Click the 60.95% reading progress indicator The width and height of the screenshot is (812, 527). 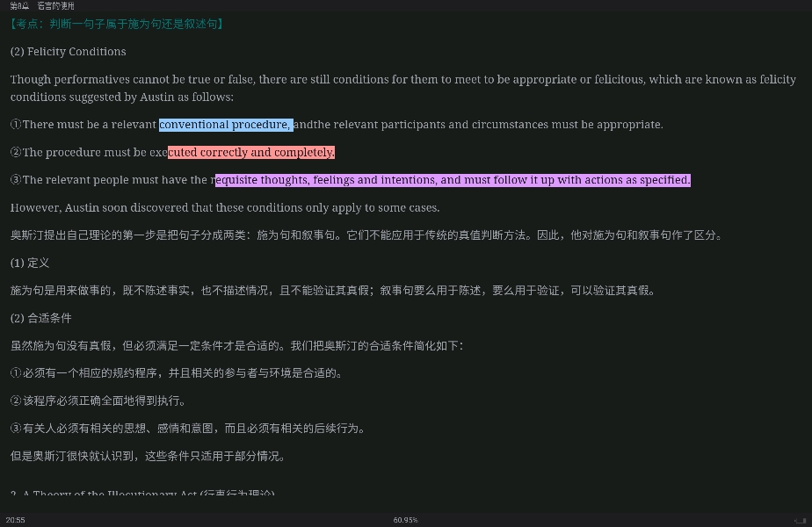[405, 520]
